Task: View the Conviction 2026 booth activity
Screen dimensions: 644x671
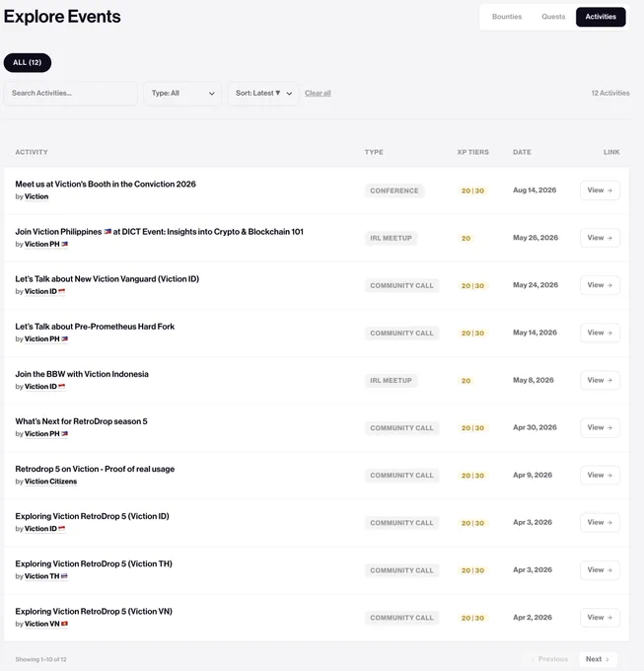Action: click(600, 190)
